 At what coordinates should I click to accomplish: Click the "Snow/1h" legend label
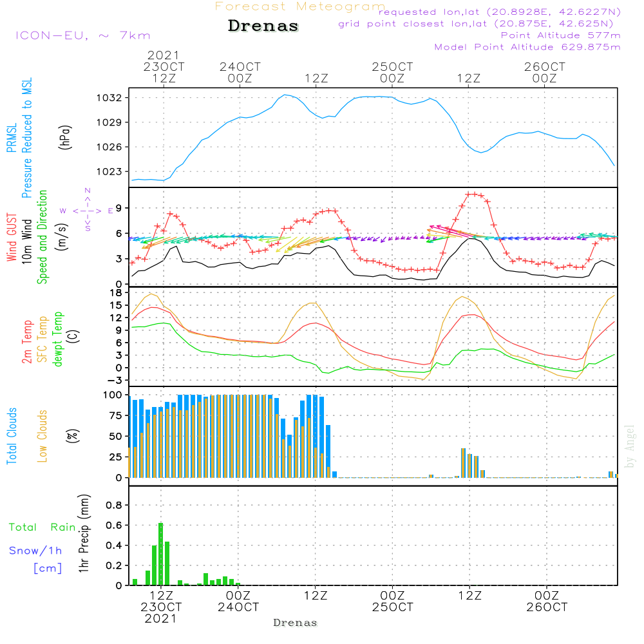35,551
